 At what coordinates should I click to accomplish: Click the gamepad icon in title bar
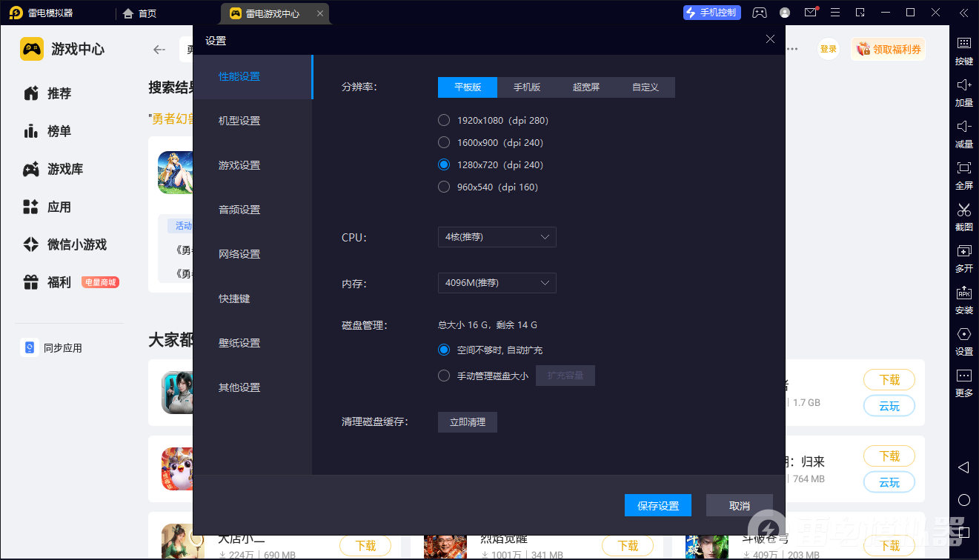(x=760, y=13)
